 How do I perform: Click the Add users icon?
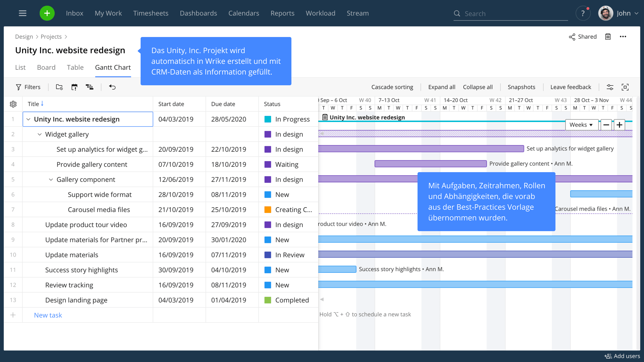pos(608,356)
